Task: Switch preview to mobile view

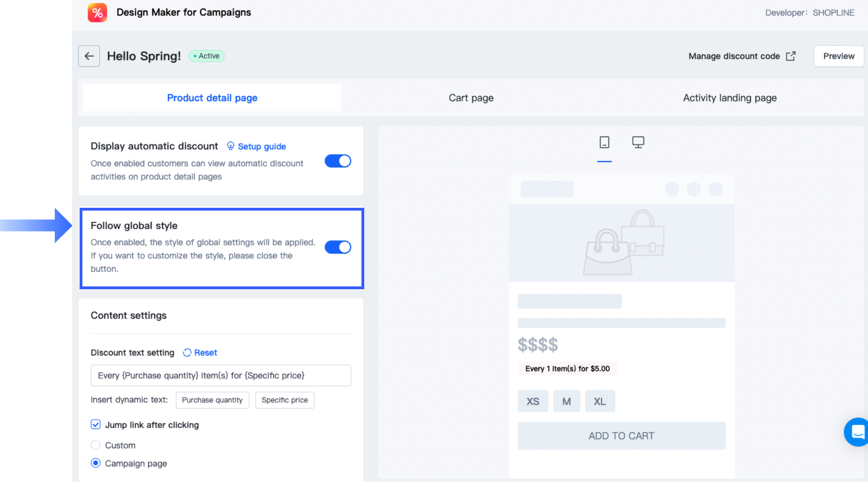Action: click(604, 142)
